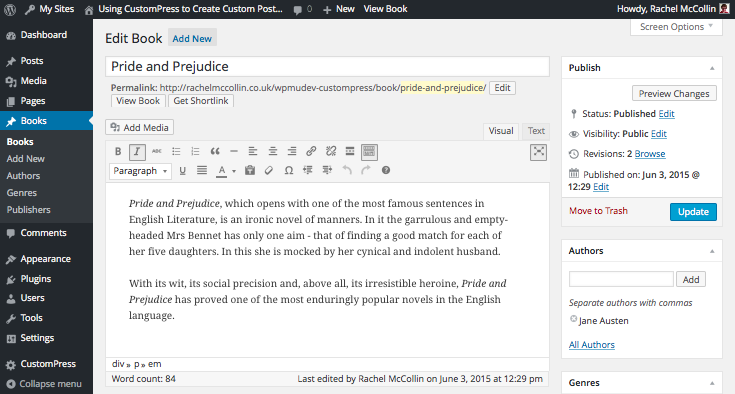Switch to the Visual editor tab
Viewport: 735px width, 394px height.
[x=501, y=131]
